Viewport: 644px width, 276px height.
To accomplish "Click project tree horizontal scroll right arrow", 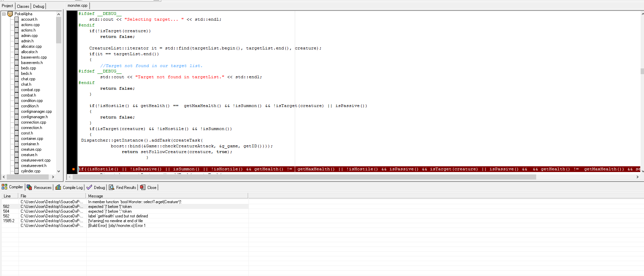I will click(53, 177).
